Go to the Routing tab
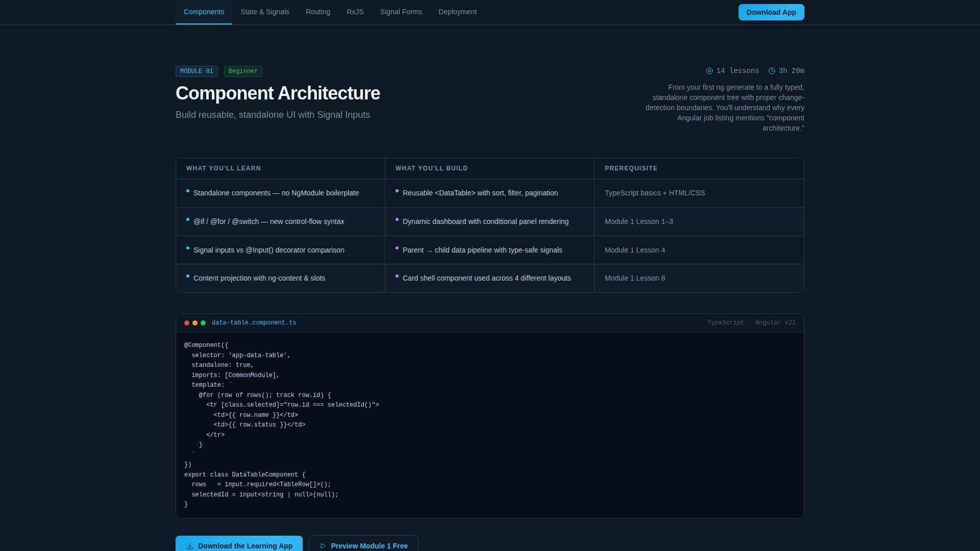This screenshot has height=551, width=980. (318, 12)
